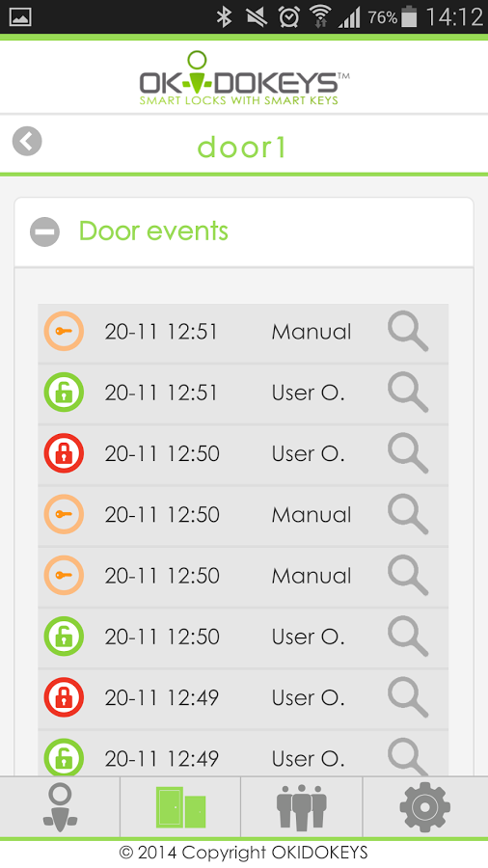Screen dimensions: 488x868
Task: Collapse the Door events section
Action: pyautogui.click(x=44, y=231)
